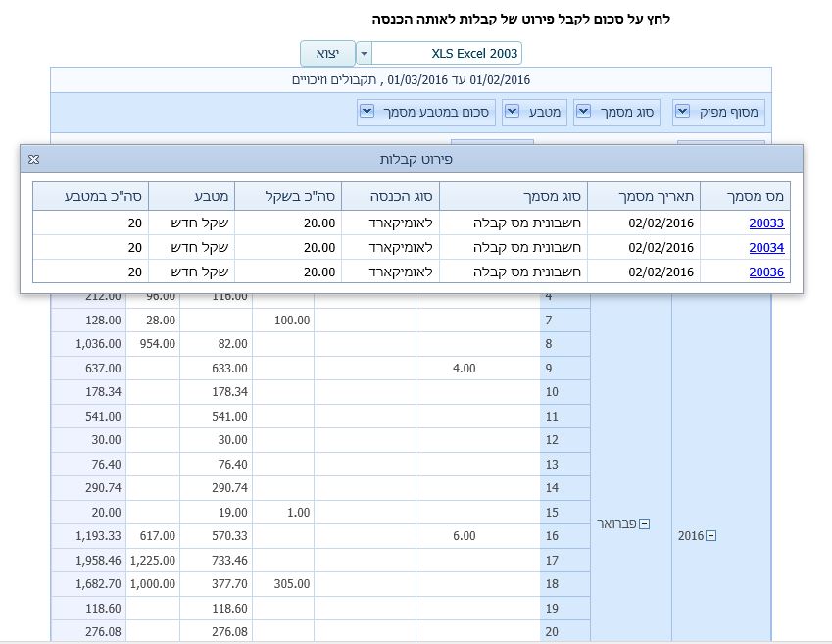Viewport: 832px width, 644px height.
Task: Click the 377.70 amount
Action: (x=229, y=584)
